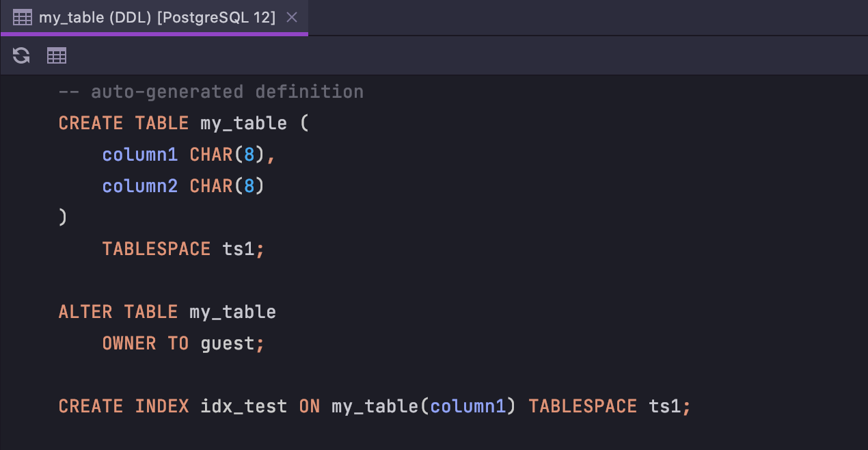Click 'column1' in the column definition line
The width and height of the screenshot is (868, 450).
pyautogui.click(x=140, y=155)
